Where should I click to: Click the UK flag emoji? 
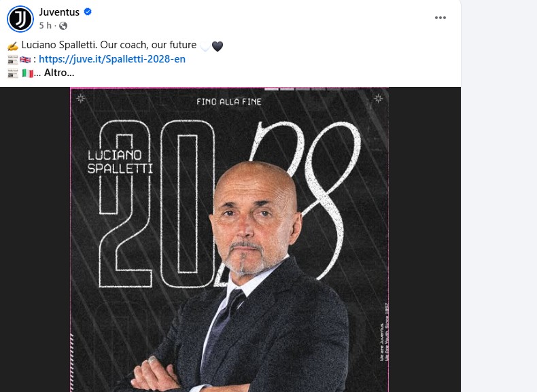pos(25,59)
